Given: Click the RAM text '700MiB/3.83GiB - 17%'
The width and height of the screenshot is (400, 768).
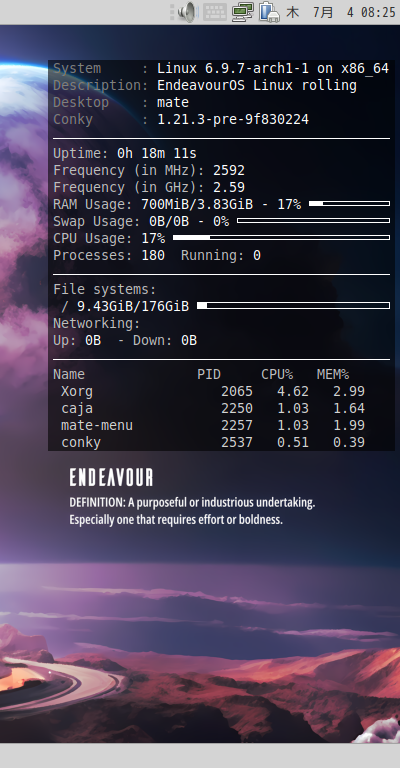Looking at the screenshot, I should click(221, 204).
